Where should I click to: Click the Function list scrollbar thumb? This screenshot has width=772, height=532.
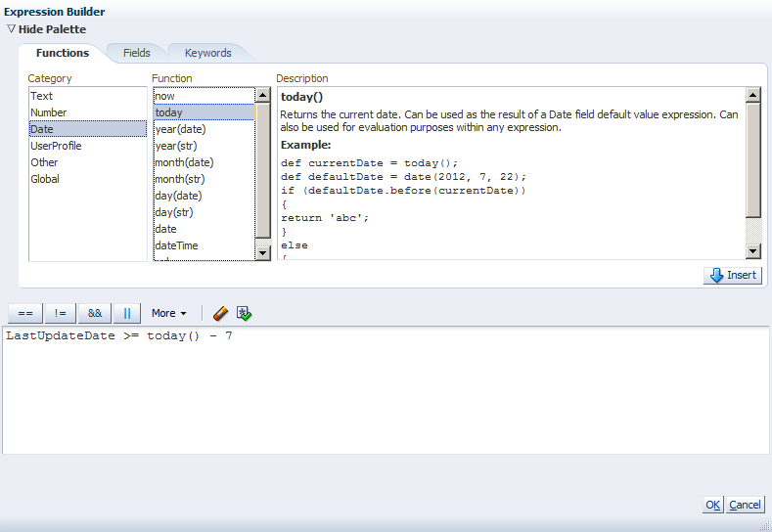click(263, 171)
